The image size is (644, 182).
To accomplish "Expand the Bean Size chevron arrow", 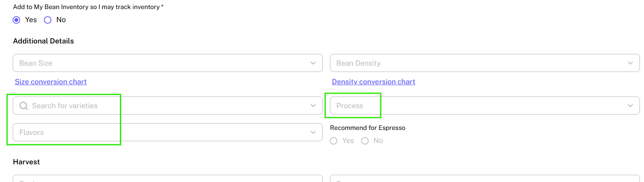I will [313, 63].
